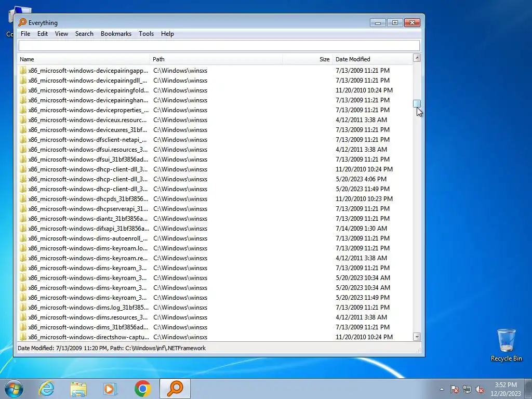This screenshot has height=399, width=532.
Task: Select folder icon beside dfsui_31bf3856ad entry
Action: point(23,159)
